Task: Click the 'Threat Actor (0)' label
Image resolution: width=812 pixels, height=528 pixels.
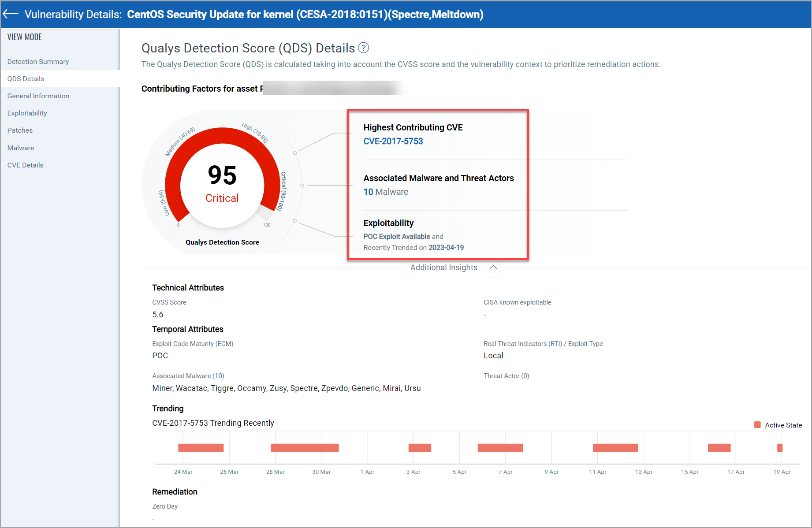Action: coord(506,376)
